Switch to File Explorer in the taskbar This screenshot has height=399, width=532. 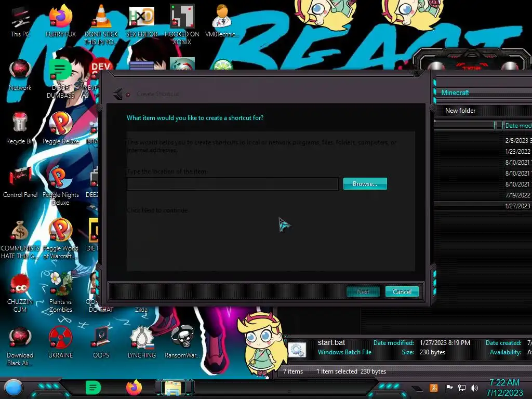click(175, 388)
